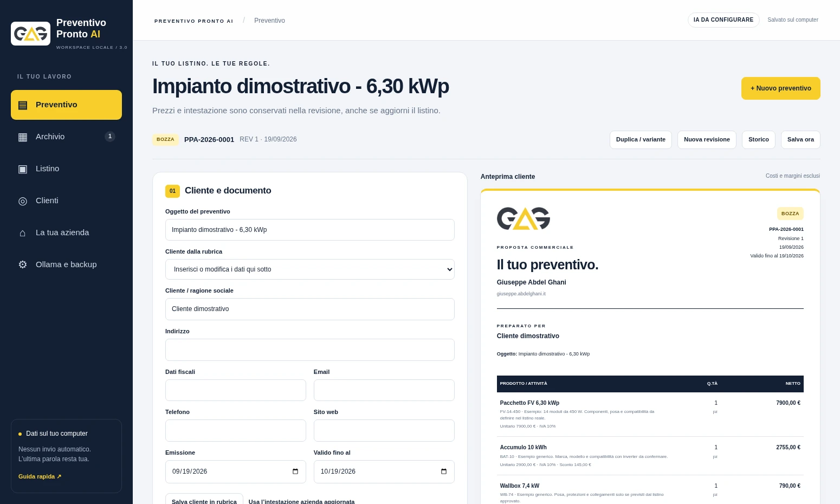Click NETTO column header

793,384
